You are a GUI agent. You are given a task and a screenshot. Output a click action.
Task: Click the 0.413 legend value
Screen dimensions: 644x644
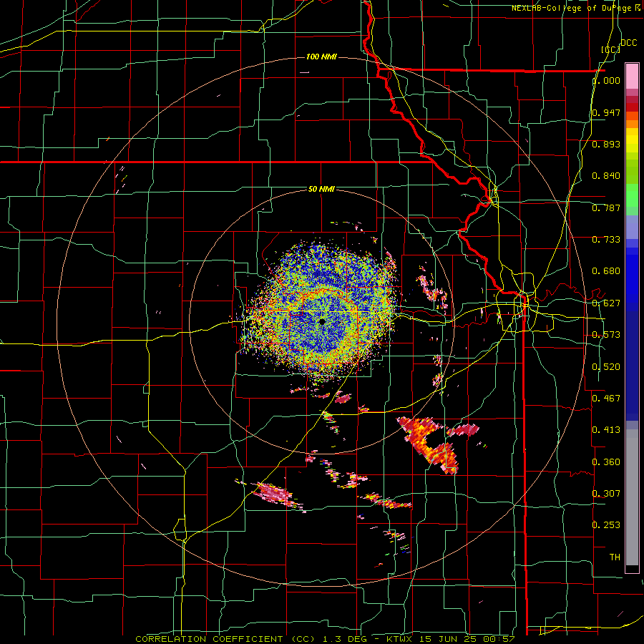pos(606,430)
